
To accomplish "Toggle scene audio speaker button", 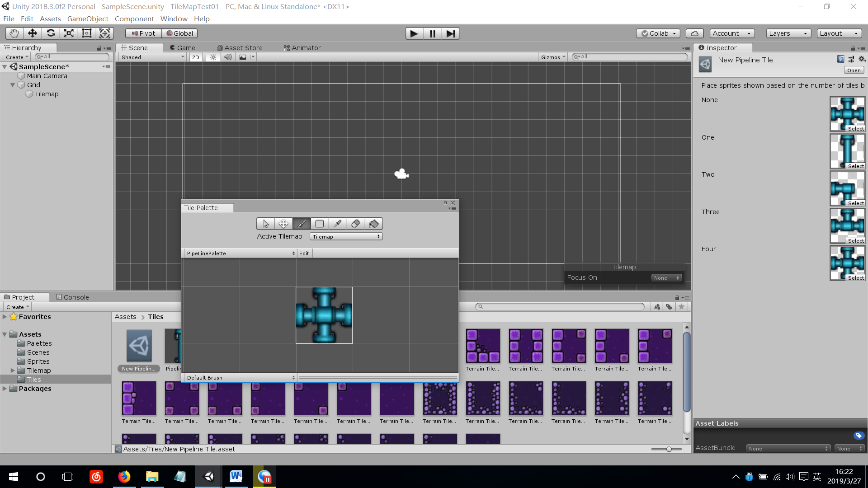I will tap(228, 57).
